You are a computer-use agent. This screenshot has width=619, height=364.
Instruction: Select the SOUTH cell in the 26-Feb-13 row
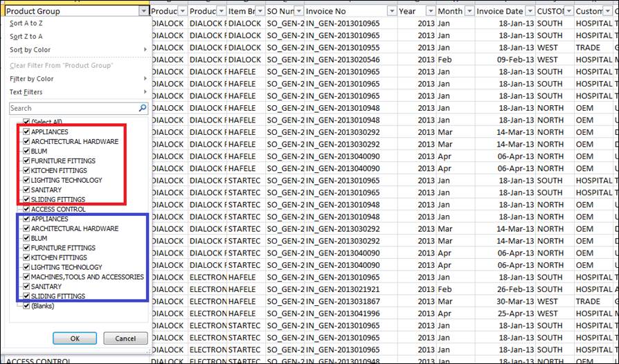pyautogui.click(x=555, y=289)
